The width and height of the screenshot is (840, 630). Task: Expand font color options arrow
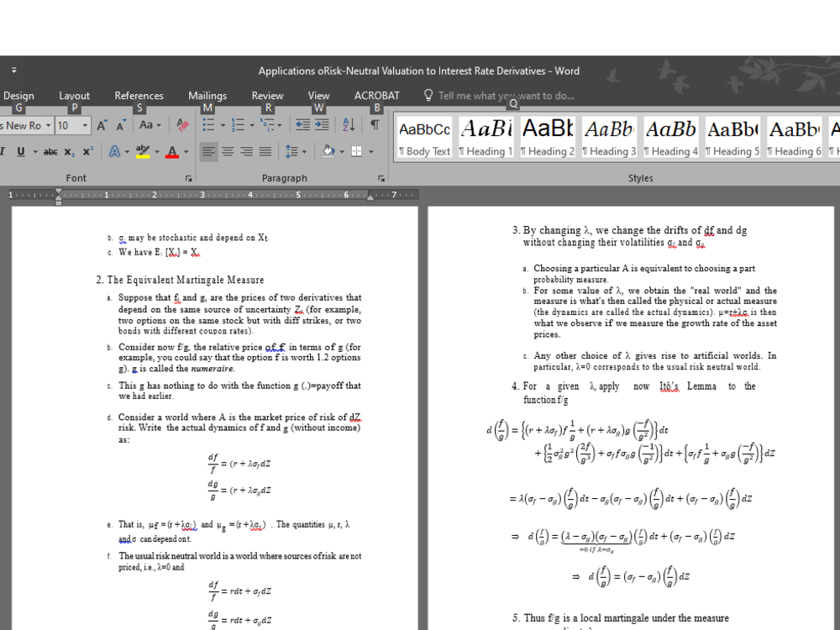point(186,152)
